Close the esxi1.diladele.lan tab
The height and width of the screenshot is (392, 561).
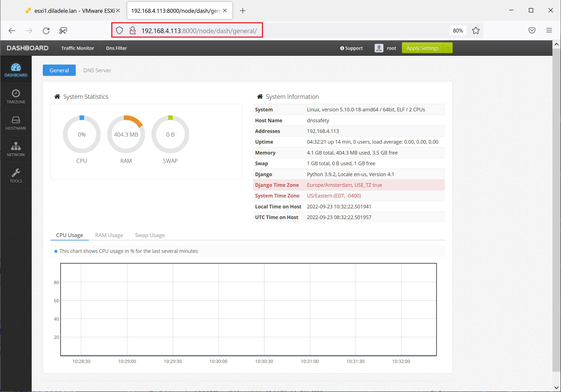[x=118, y=11]
